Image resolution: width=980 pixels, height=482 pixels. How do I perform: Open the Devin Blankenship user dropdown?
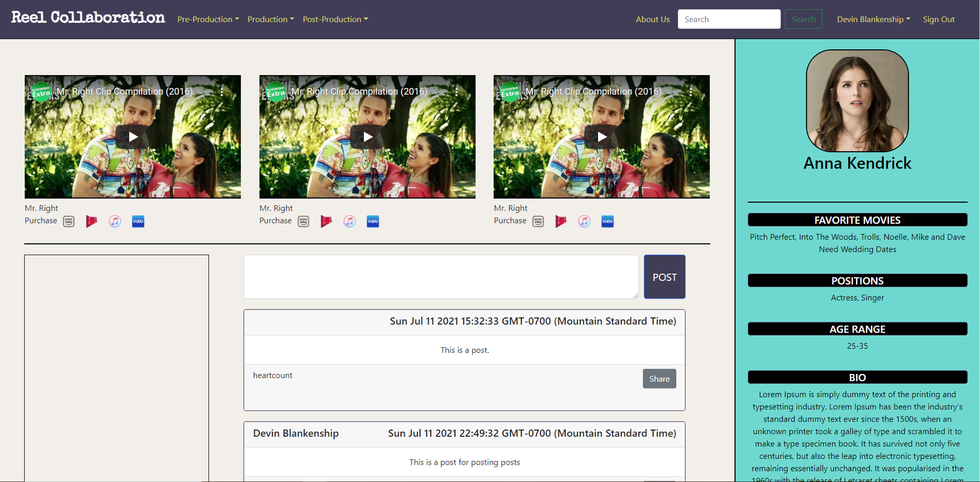[x=873, y=19]
